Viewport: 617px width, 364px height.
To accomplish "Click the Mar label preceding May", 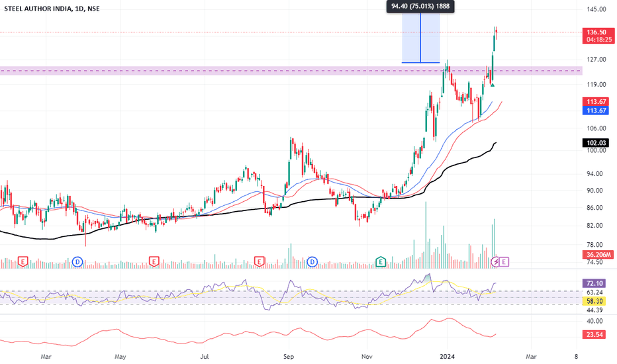I will [x=46, y=357].
